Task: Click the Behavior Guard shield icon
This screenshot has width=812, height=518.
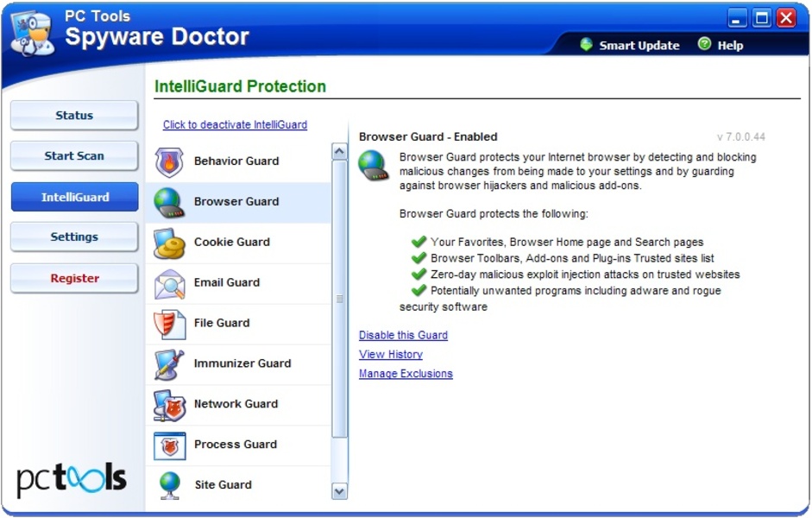Action: point(169,161)
